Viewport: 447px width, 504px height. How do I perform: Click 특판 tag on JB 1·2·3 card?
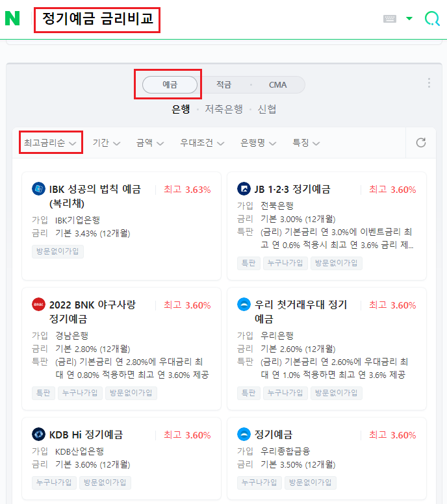click(249, 263)
